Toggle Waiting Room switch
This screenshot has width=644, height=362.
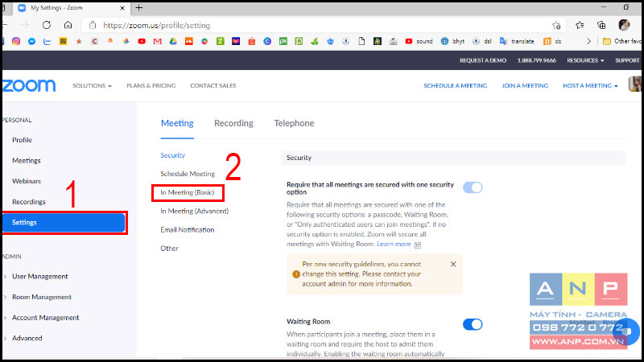473,324
